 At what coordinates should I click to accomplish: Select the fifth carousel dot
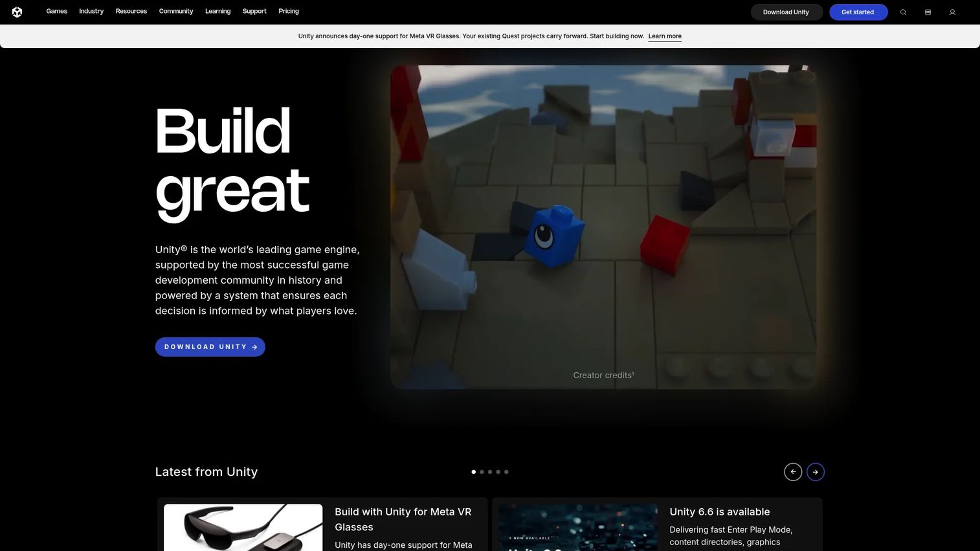506,472
